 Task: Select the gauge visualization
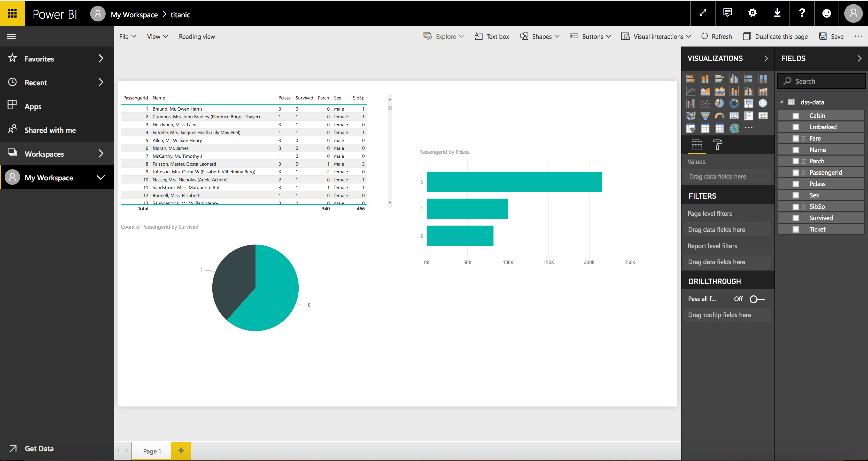719,116
